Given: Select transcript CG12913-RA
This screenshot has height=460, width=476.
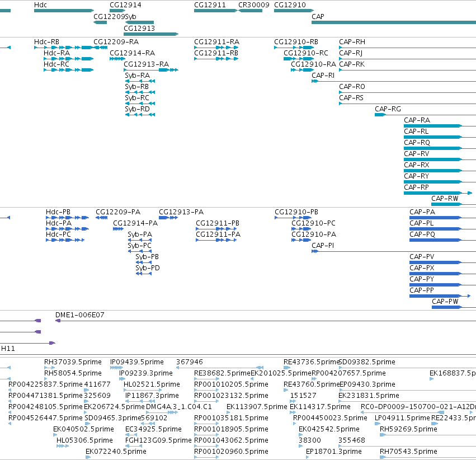Looking at the screenshot, I should (151, 70).
